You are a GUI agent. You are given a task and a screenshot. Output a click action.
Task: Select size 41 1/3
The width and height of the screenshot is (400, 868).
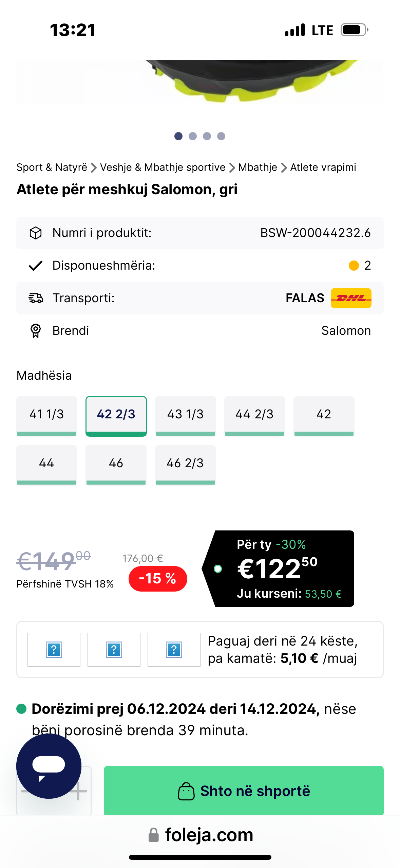[x=47, y=415]
